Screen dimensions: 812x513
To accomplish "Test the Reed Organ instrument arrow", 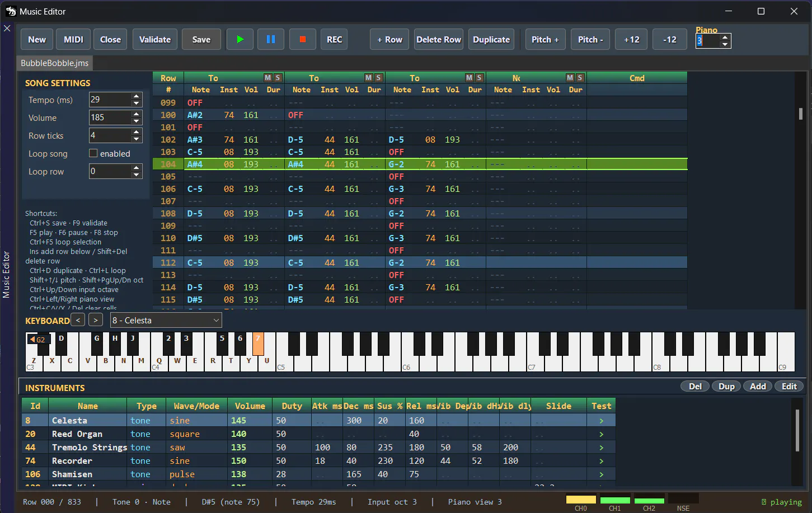I will [x=602, y=434].
